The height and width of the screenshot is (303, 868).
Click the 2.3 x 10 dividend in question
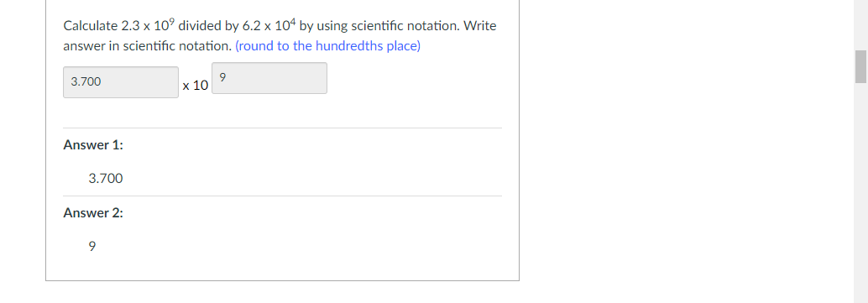148,25
